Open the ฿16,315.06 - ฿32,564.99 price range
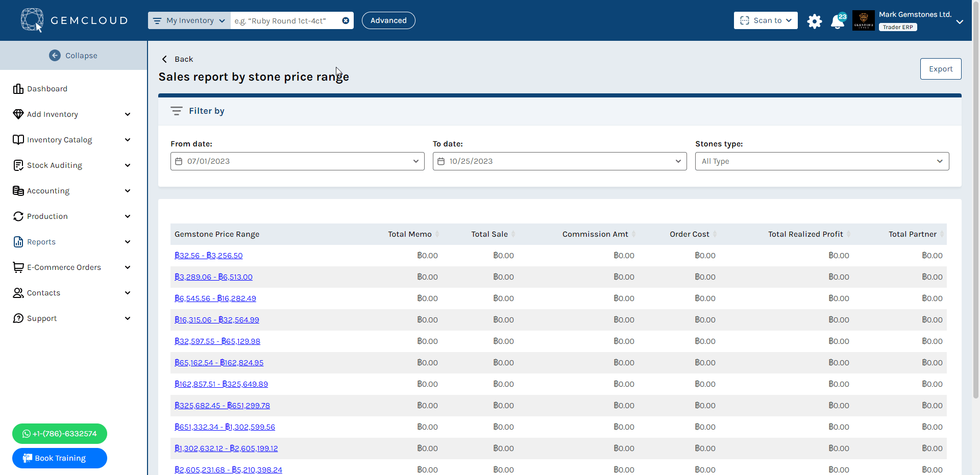The height and width of the screenshot is (475, 980). click(217, 320)
